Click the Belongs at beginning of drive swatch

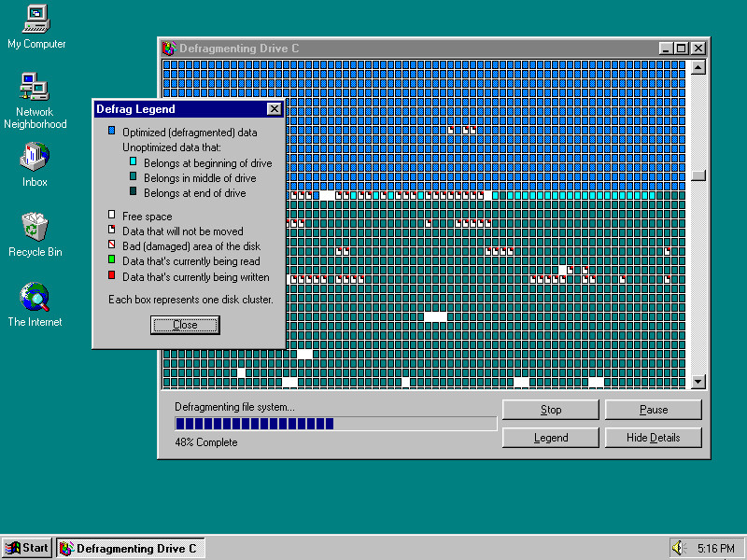point(134,161)
